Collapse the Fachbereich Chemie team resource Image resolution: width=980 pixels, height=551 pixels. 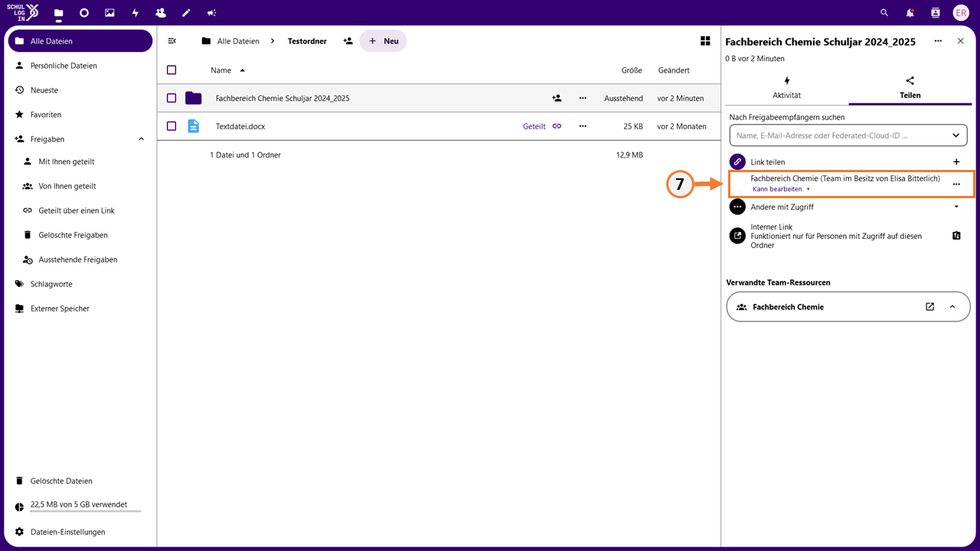[952, 307]
